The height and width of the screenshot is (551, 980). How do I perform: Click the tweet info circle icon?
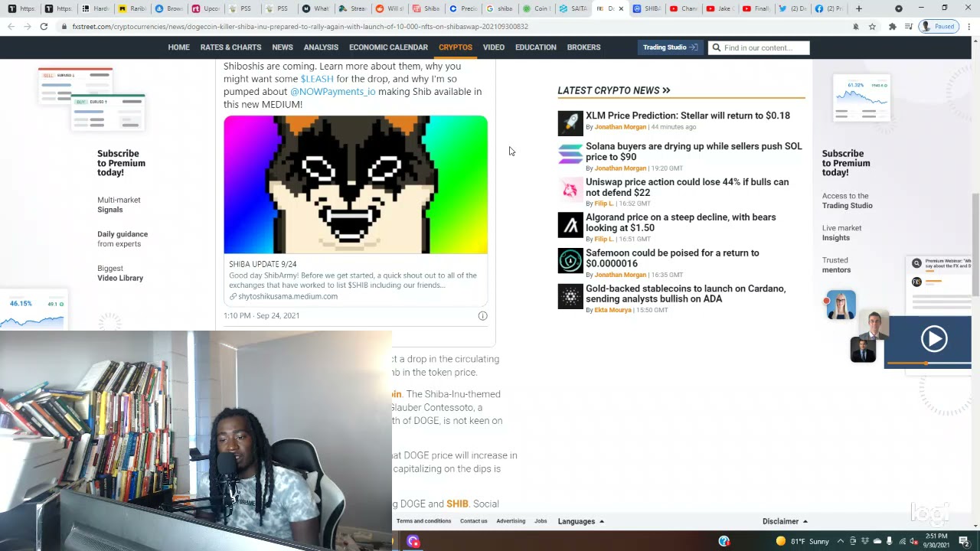coord(482,315)
